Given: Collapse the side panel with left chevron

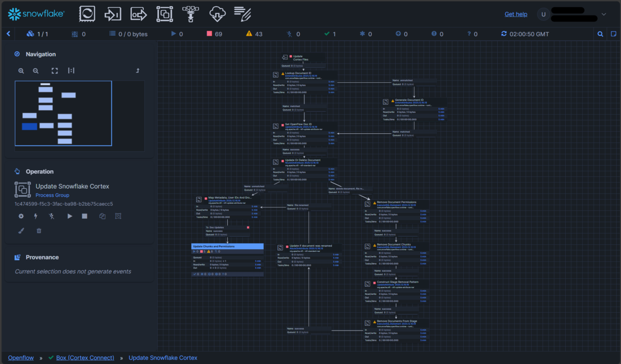Looking at the screenshot, I should (8, 34).
